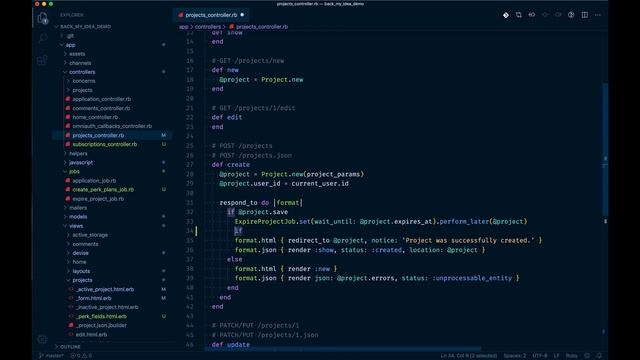Place cursor on 'def create' line
Screen dimensions: 640x360
pyautogui.click(x=231, y=165)
